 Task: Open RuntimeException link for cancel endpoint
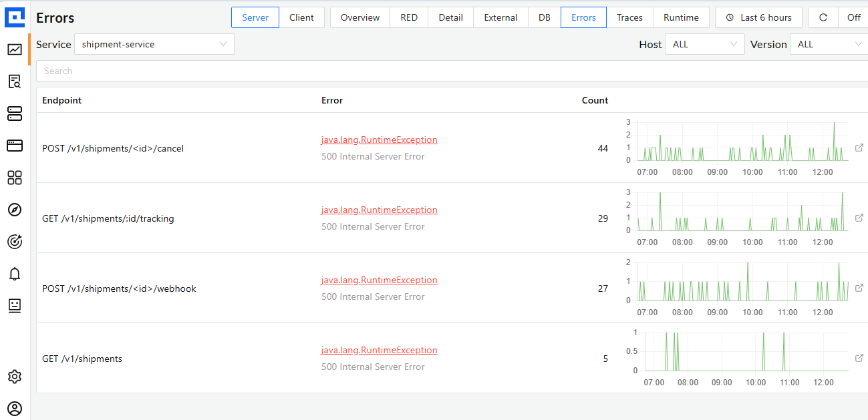coord(379,140)
